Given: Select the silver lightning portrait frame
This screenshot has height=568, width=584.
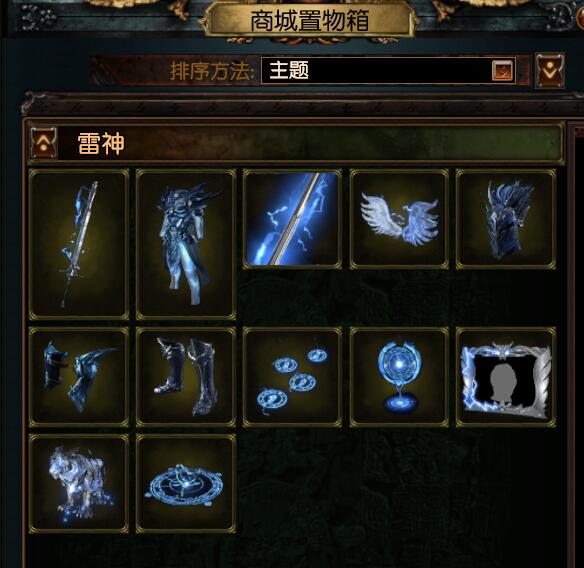Looking at the screenshot, I should [506, 377].
